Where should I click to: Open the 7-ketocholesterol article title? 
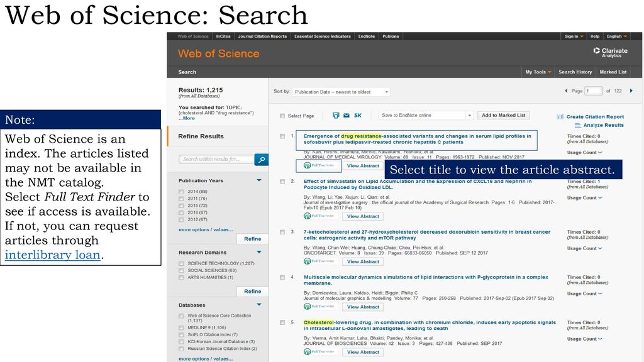click(427, 235)
